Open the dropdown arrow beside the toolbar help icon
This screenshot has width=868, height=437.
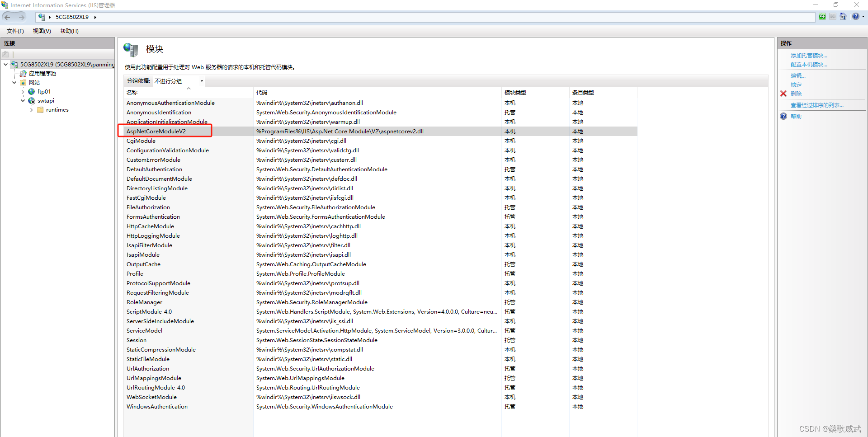[863, 17]
